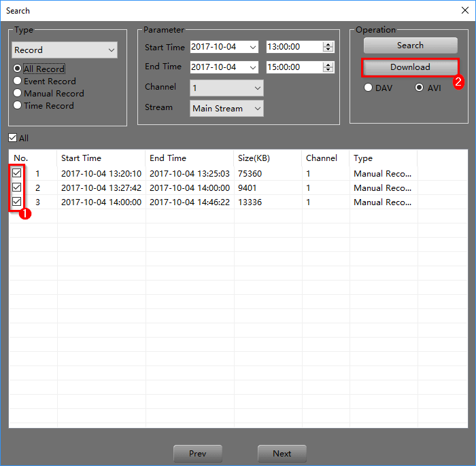This screenshot has width=476, height=466.
Task: Select the Event Record radio option
Action: pos(18,82)
